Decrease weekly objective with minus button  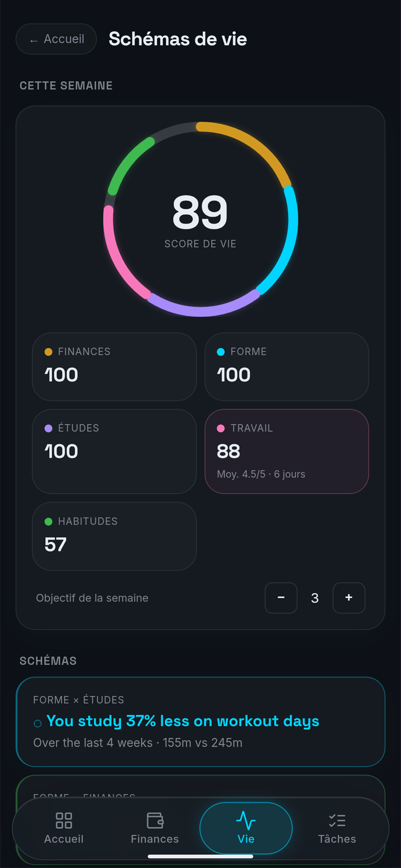point(281,598)
